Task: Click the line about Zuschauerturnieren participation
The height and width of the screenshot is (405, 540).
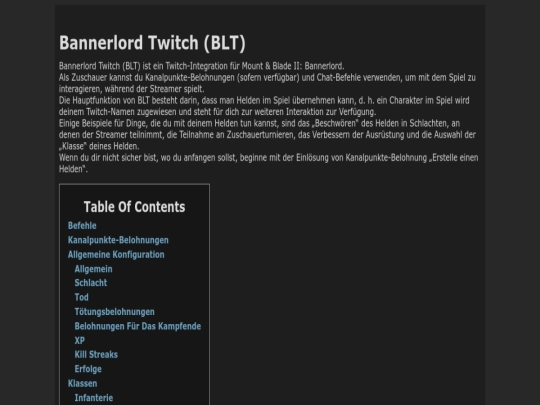Action: (267, 135)
